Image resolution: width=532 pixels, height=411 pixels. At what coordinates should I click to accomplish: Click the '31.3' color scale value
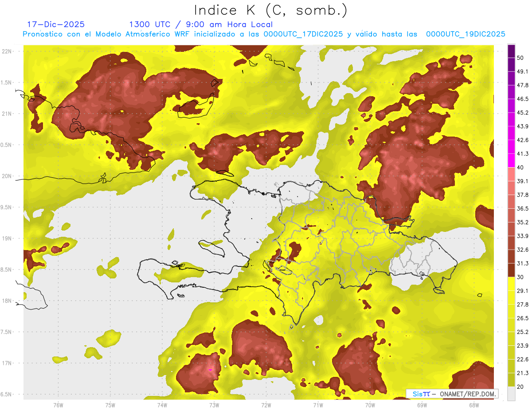522,263
